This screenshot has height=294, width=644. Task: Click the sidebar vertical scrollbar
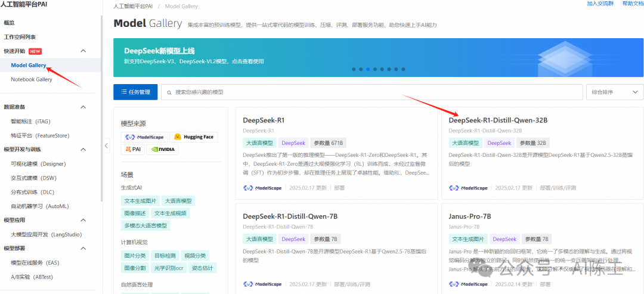tap(101, 109)
